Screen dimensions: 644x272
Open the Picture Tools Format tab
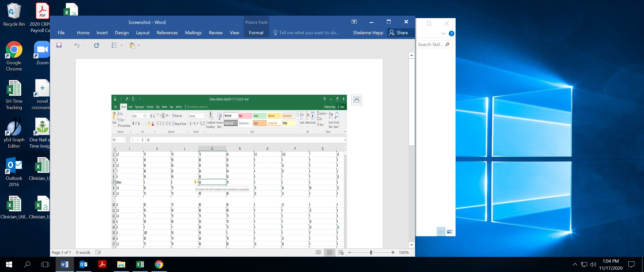256,33
